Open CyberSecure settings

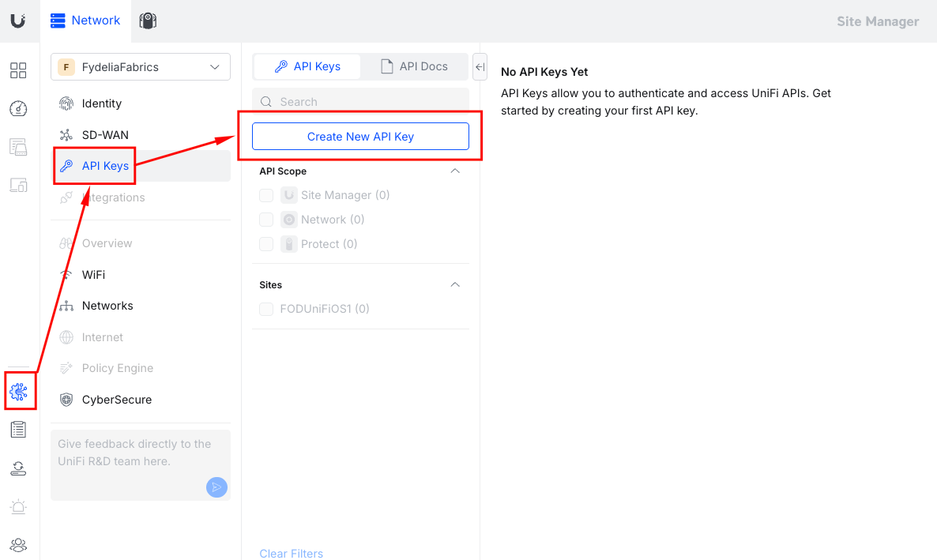click(141, 400)
